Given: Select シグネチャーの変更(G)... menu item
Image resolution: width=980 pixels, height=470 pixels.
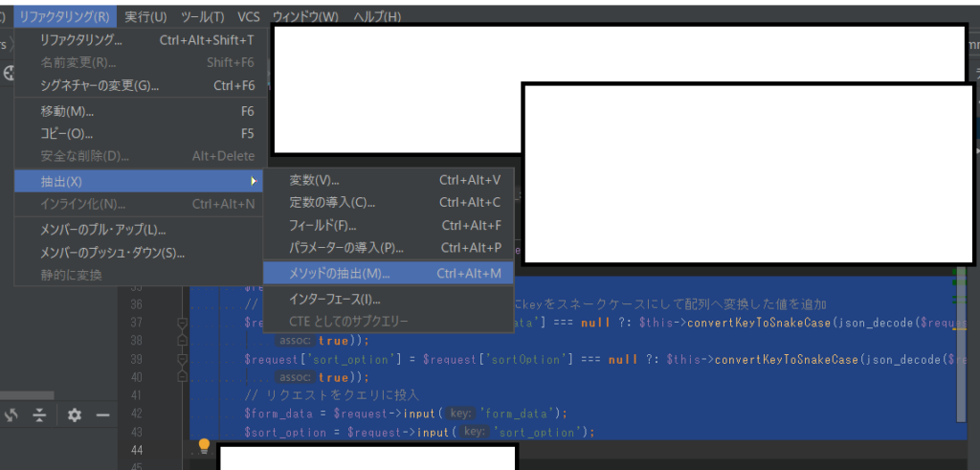Looking at the screenshot, I should click(x=100, y=85).
